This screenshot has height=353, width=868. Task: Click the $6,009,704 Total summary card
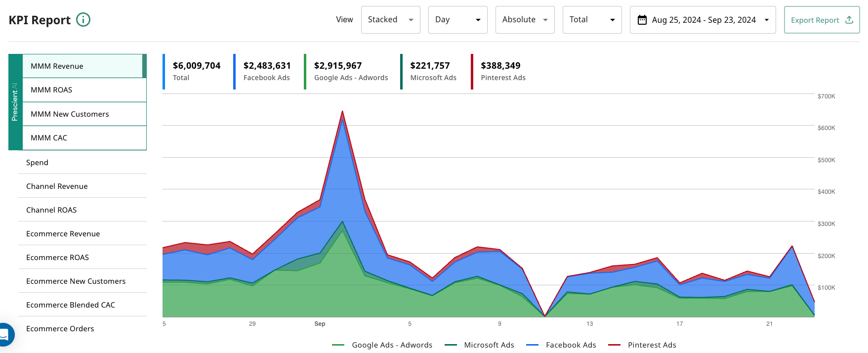pyautogui.click(x=193, y=71)
